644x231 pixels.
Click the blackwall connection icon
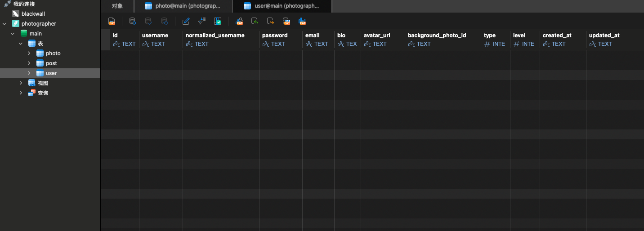click(16, 14)
